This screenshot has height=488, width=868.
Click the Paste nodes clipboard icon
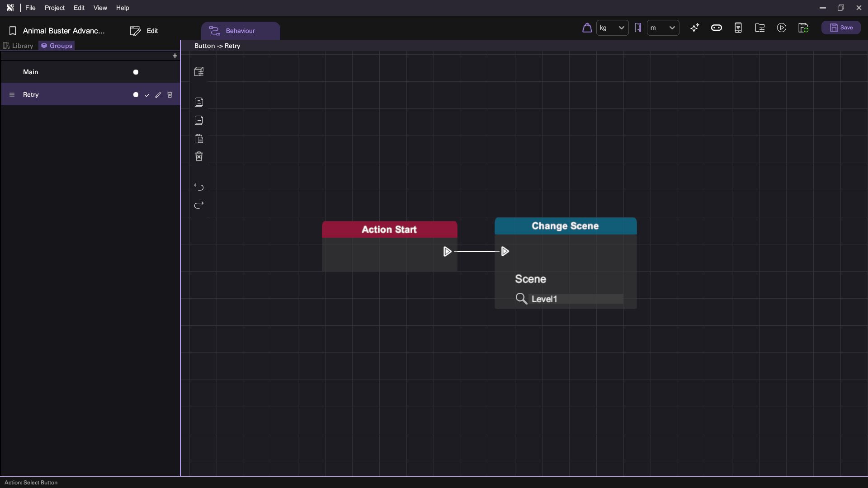199,139
